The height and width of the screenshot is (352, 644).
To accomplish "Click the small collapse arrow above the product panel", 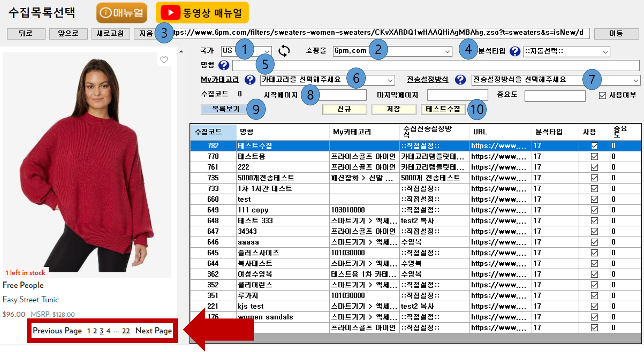I will [181, 52].
